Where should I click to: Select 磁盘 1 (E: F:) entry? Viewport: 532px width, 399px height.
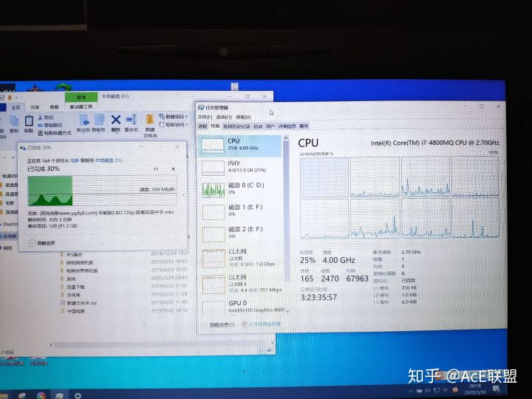(x=240, y=211)
